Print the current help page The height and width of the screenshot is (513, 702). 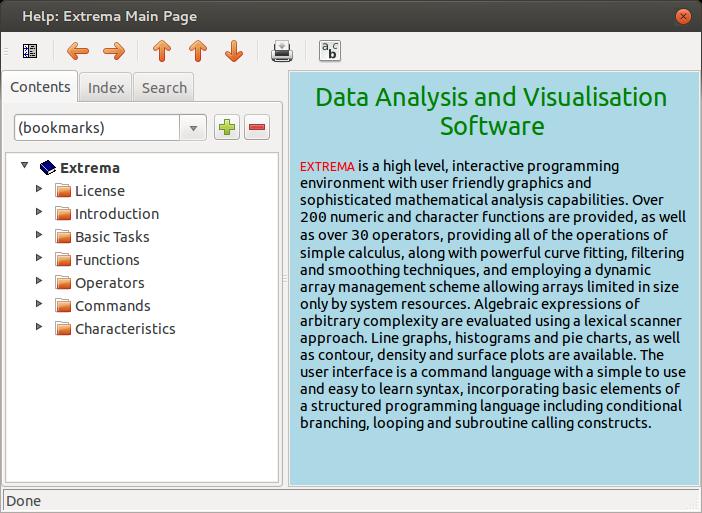282,51
